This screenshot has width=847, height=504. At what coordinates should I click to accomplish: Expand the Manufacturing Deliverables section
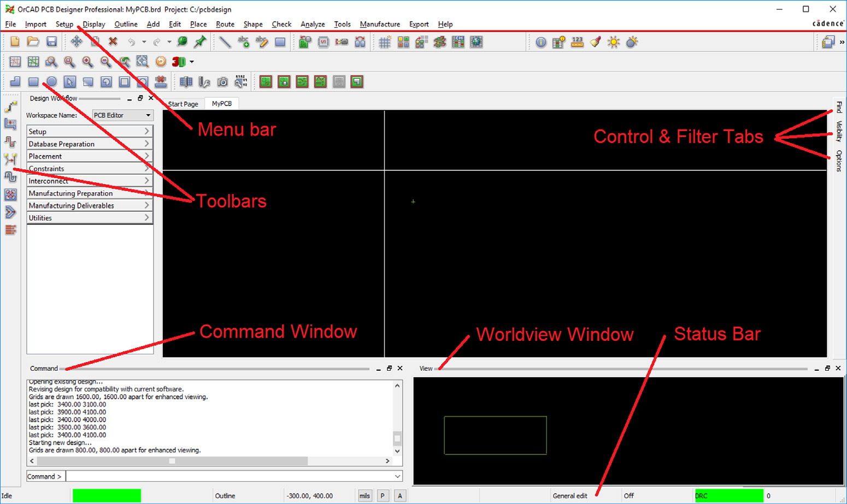pos(89,205)
